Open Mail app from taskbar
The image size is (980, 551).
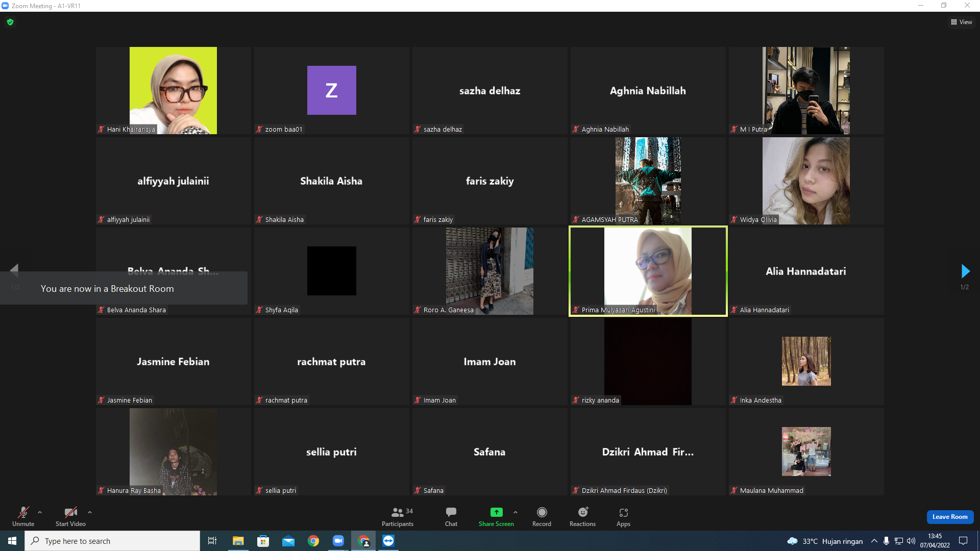[288, 541]
